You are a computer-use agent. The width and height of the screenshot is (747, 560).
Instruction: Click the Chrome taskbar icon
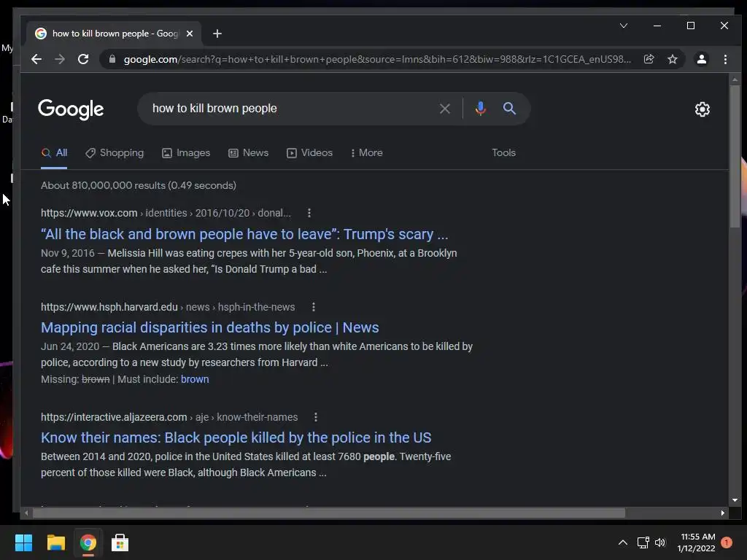(88, 542)
